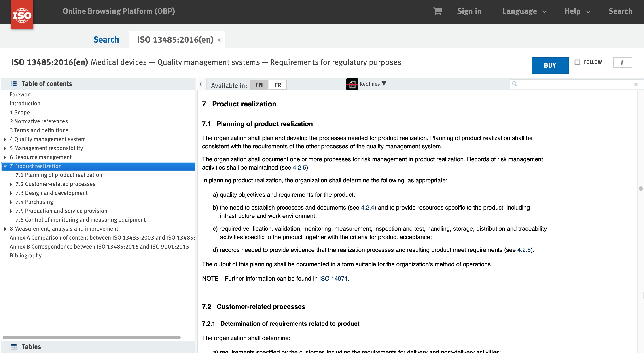Select 7.1 Planning of product realization

[59, 175]
